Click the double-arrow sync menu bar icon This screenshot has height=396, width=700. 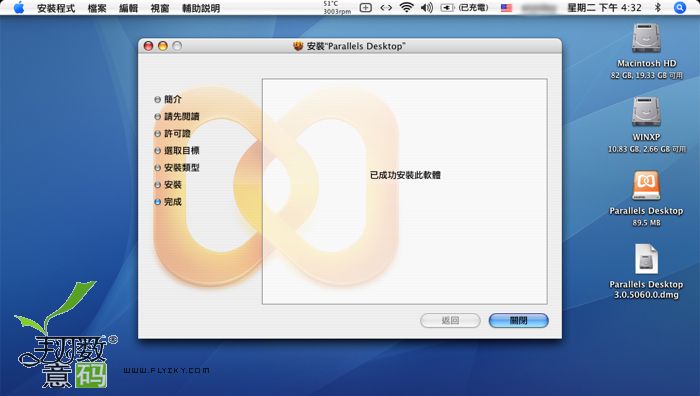(386, 8)
